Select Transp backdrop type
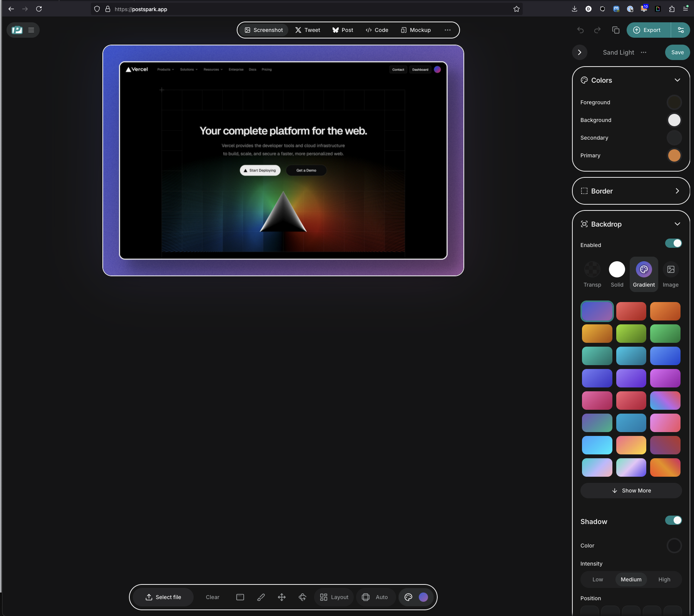 592,275
